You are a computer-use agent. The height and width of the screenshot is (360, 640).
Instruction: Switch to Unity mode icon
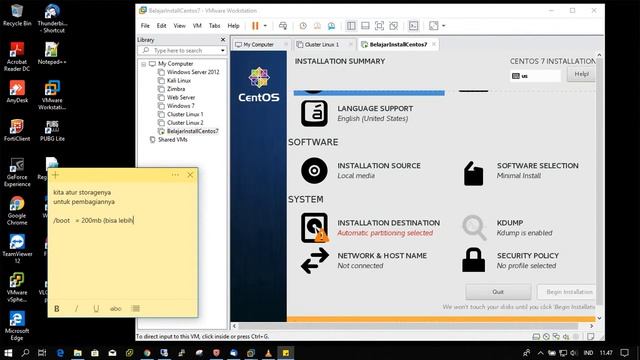pos(394,26)
